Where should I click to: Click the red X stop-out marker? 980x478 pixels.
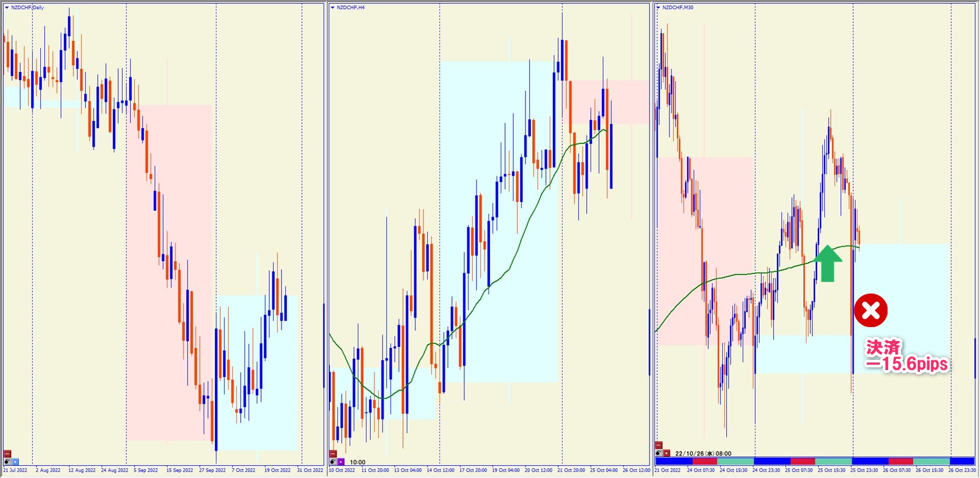pyautogui.click(x=870, y=310)
